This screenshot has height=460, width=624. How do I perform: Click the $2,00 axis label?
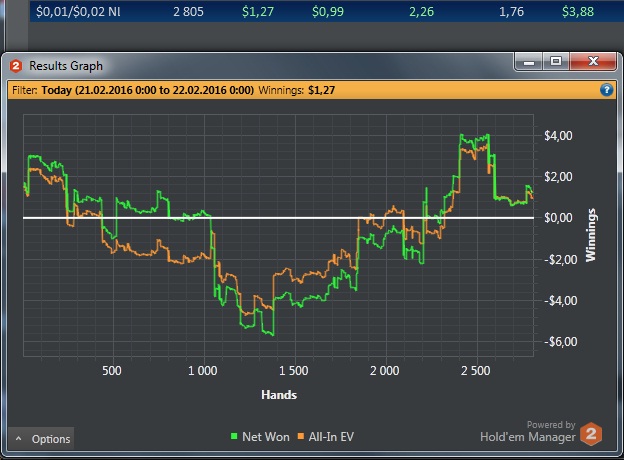558,177
